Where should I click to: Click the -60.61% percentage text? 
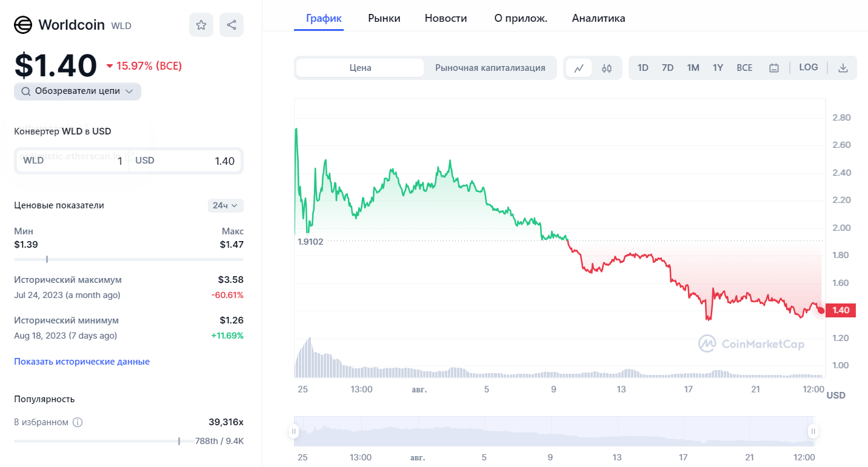point(227,295)
